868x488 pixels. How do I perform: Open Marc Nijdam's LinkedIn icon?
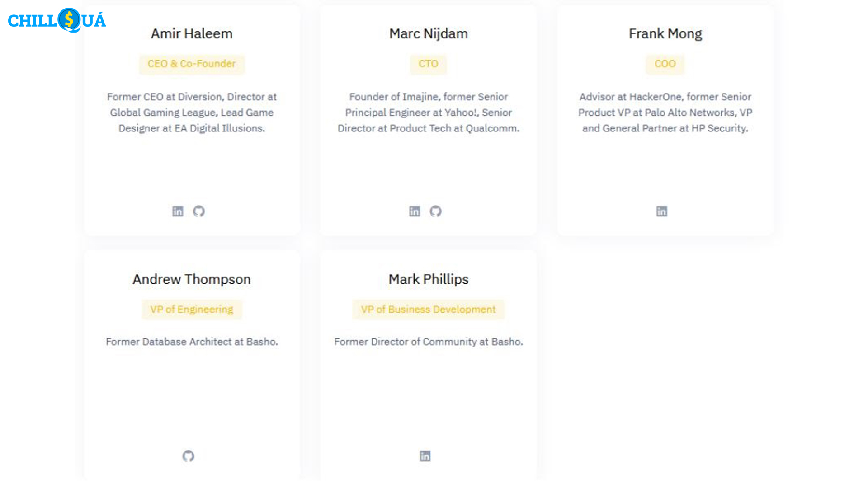coord(415,211)
